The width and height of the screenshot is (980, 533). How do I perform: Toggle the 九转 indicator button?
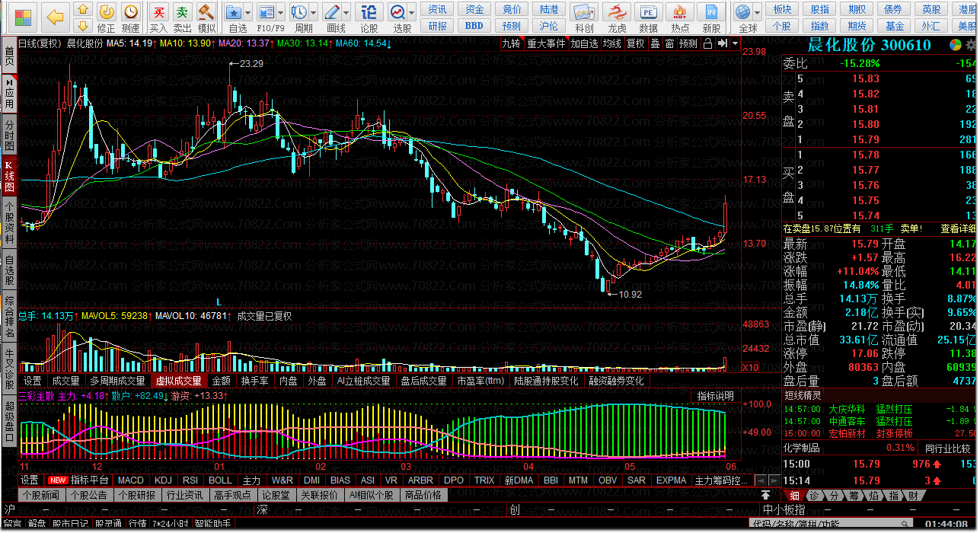point(511,43)
